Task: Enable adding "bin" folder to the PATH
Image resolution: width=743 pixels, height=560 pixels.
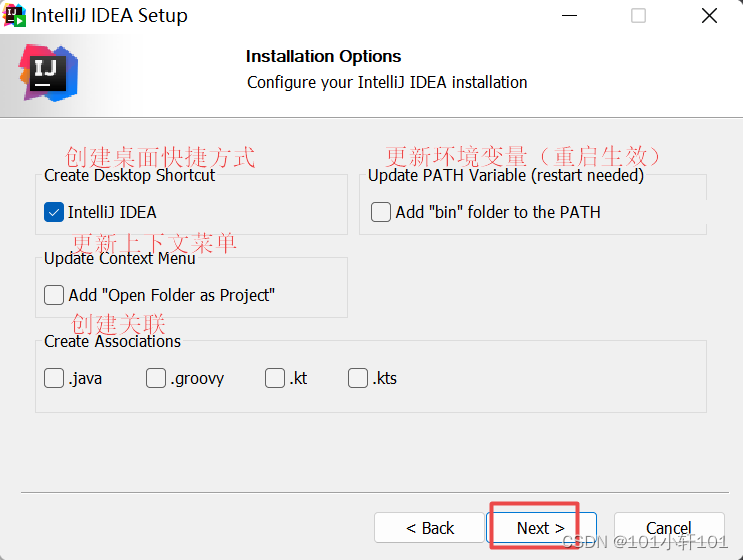Action: pos(381,212)
